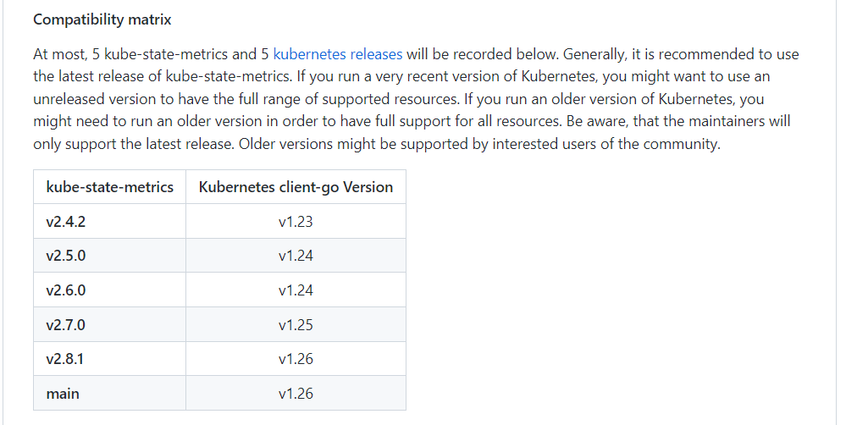Click the Compatibility matrix heading
The image size is (868, 425).
102,19
